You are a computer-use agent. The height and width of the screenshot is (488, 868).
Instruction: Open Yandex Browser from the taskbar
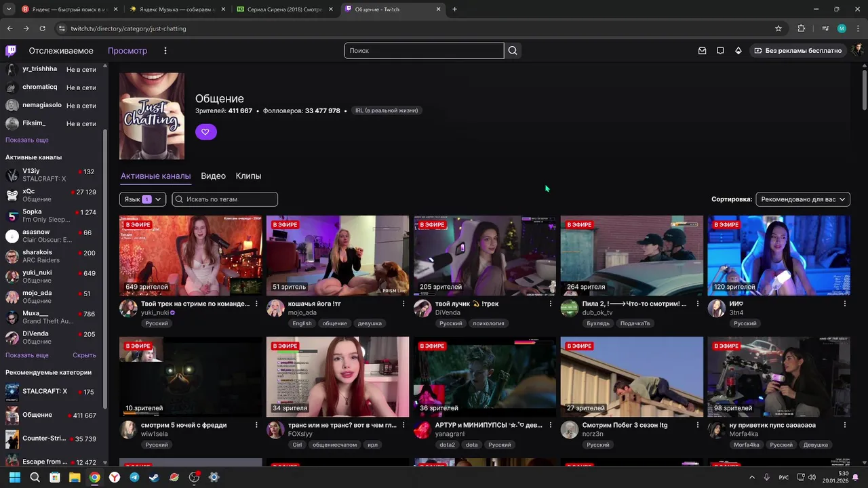pos(115,477)
